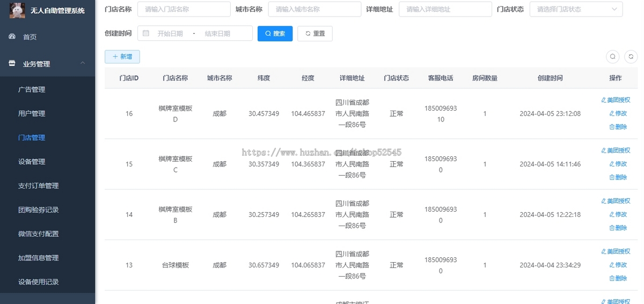Click 美团授权 for store 13
644x304 pixels.
pyautogui.click(x=616, y=251)
